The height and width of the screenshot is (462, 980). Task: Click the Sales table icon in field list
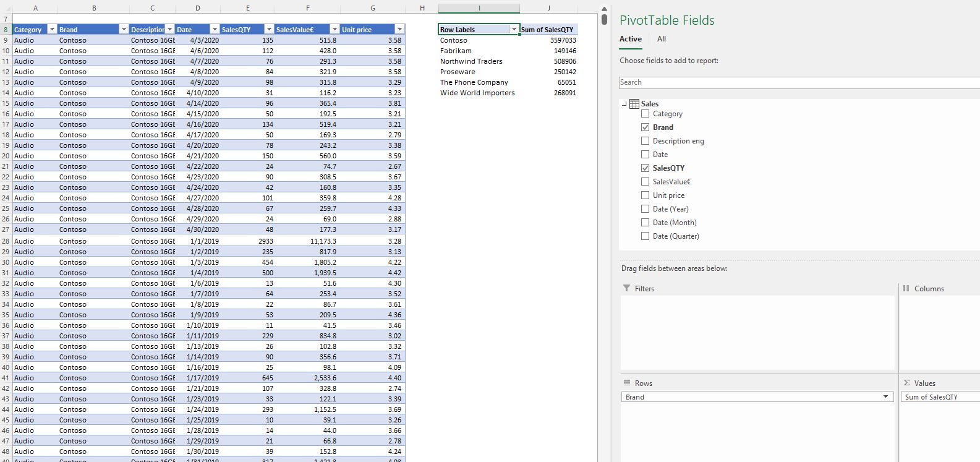pyautogui.click(x=634, y=104)
